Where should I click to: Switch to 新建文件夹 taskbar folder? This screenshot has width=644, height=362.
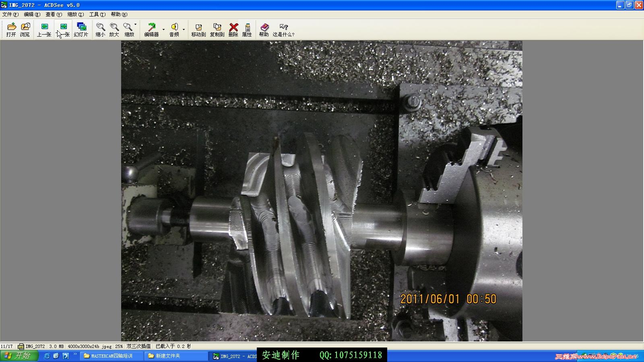pyautogui.click(x=176, y=356)
